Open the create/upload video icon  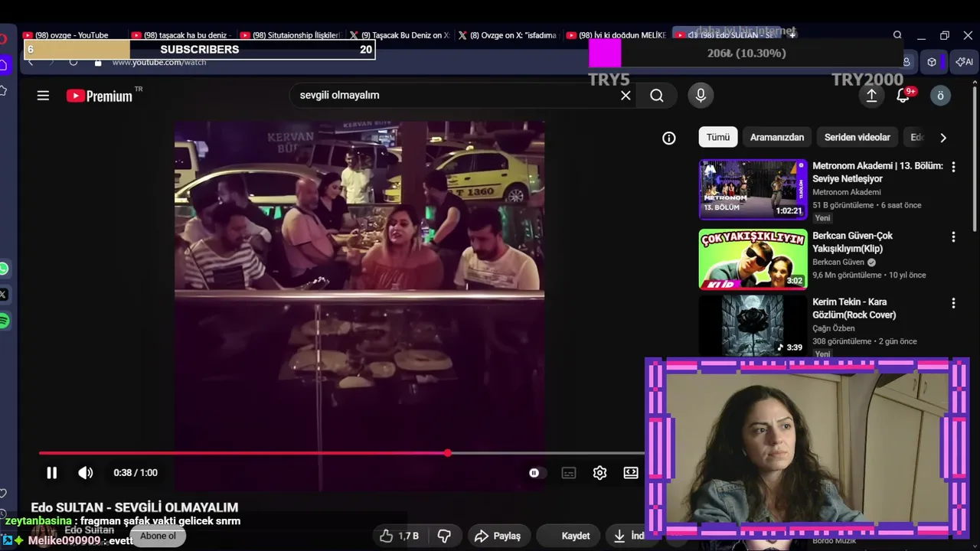(x=871, y=95)
